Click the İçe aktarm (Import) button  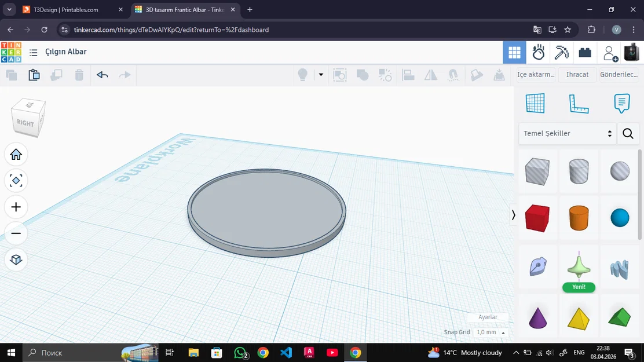(535, 74)
